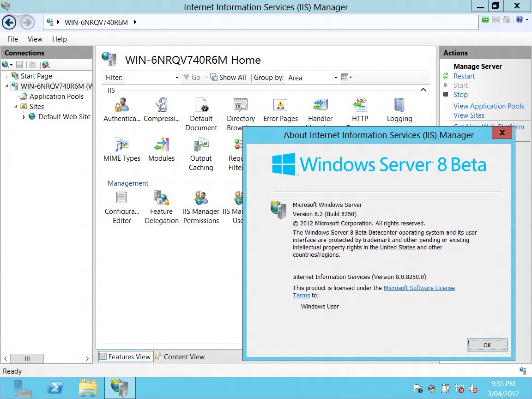Viewport: 532px width, 399px height.
Task: Open the Help menu
Action: [x=60, y=39]
